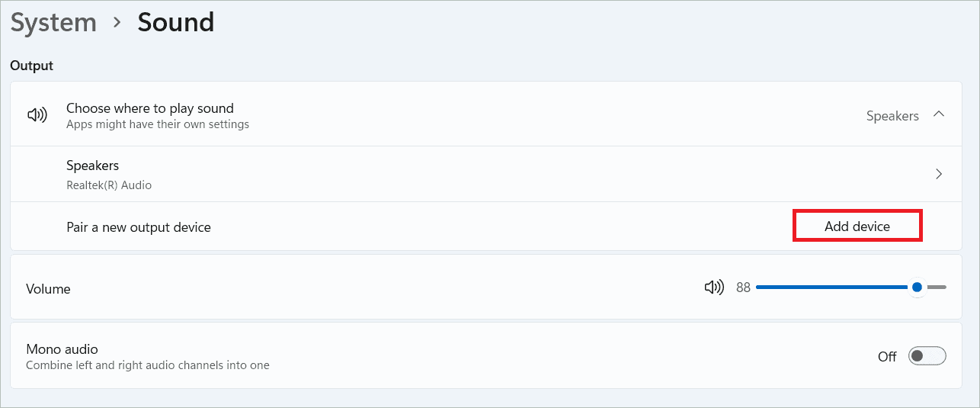
Task: Click the Pair a new output device label
Action: tap(139, 227)
